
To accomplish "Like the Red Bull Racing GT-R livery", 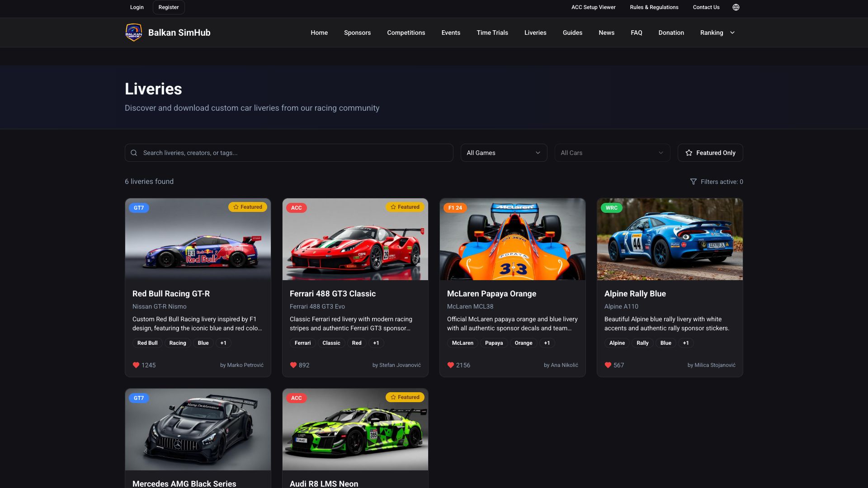I will (x=136, y=365).
